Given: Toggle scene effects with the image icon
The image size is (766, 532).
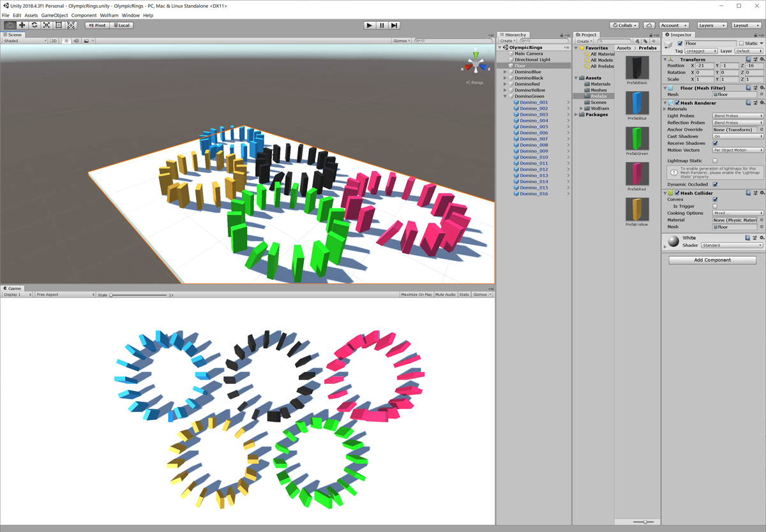Looking at the screenshot, I should click(x=87, y=41).
